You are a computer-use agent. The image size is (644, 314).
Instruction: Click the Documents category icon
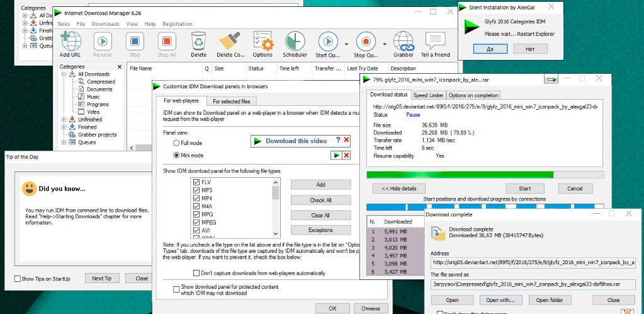pos(81,89)
